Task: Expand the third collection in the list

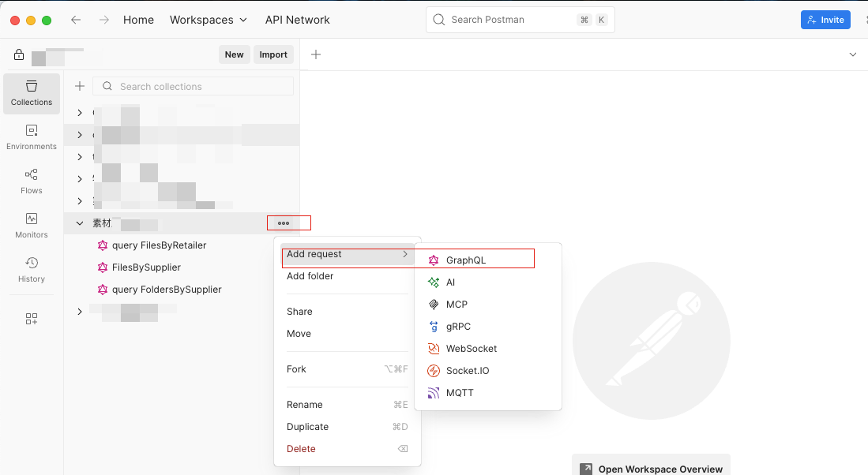Action: coord(80,157)
